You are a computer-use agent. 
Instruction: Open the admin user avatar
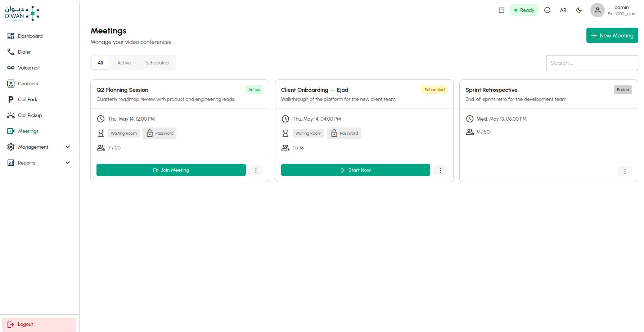tap(597, 10)
